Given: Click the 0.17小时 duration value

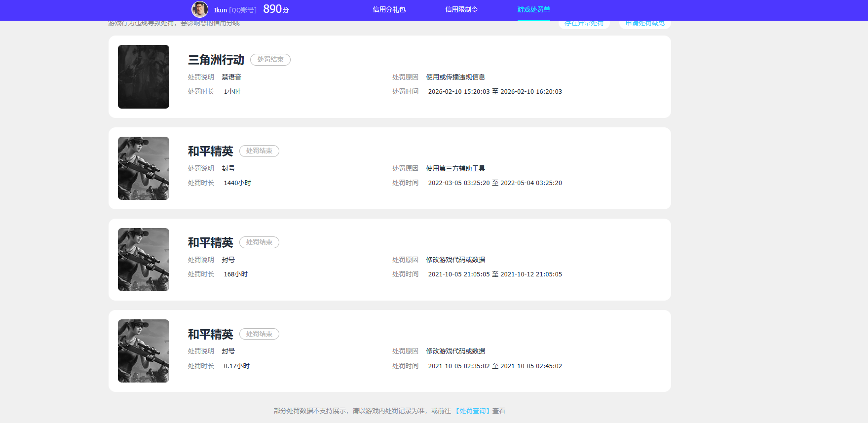Looking at the screenshot, I should click(236, 366).
